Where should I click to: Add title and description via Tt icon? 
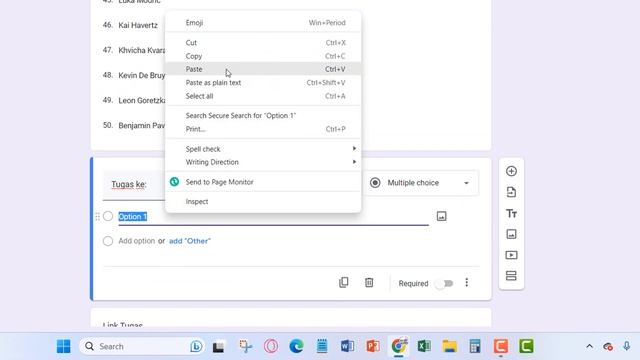coord(511,213)
